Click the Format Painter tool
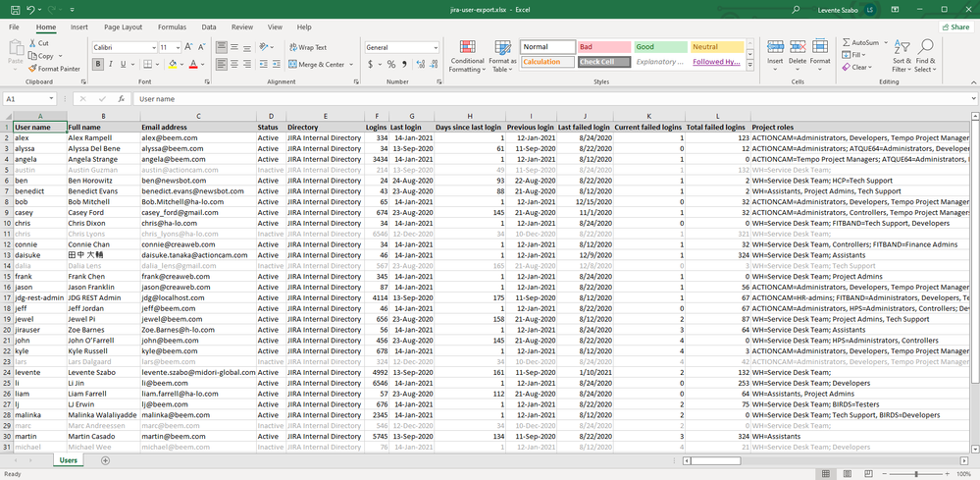980x480 pixels. (x=56, y=69)
